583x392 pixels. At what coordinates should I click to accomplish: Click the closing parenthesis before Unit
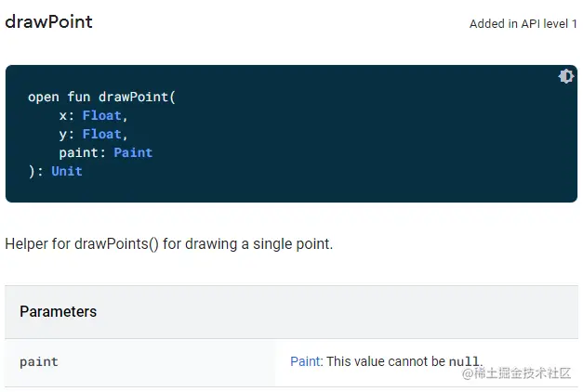(32, 171)
